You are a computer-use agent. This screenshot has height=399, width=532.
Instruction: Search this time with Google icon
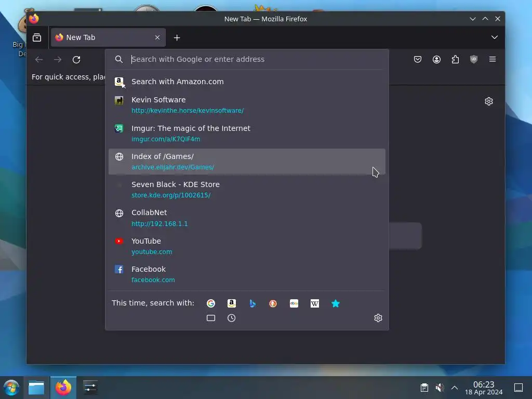pos(211,303)
